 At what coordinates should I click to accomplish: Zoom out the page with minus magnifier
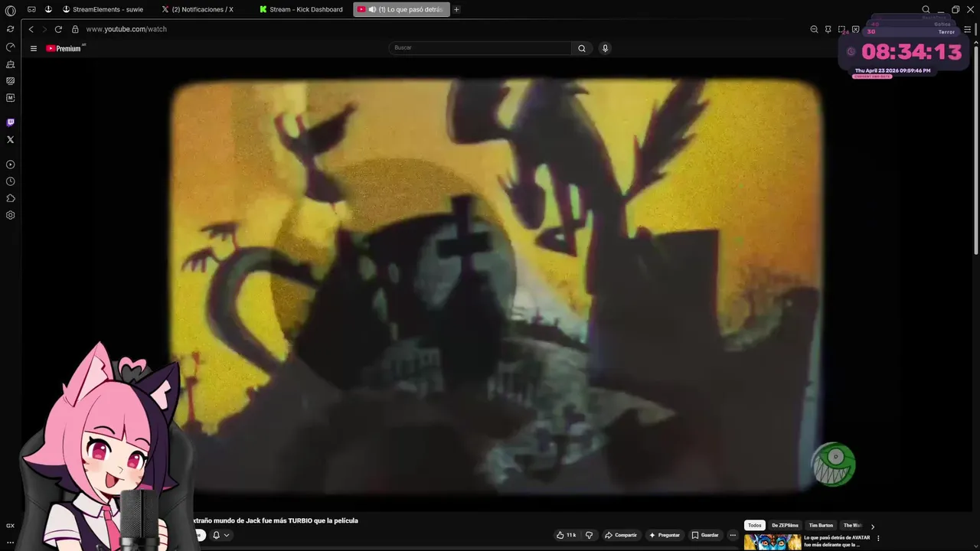tap(814, 29)
